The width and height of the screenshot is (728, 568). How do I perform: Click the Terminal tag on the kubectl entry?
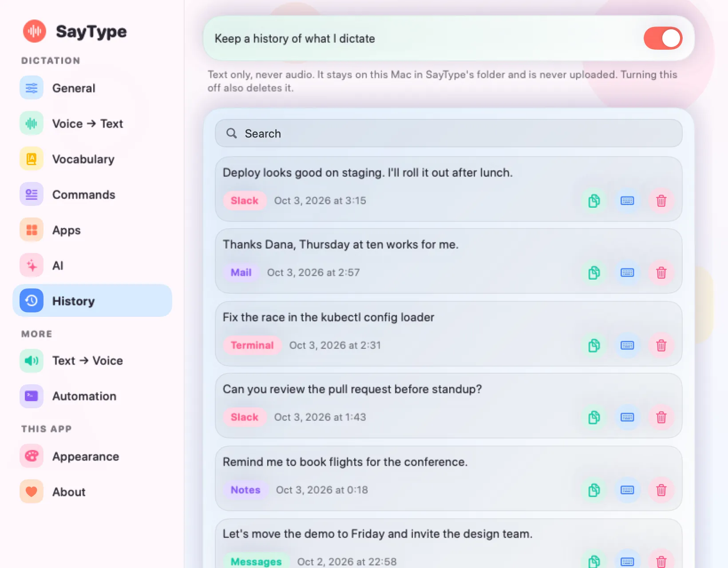pos(252,345)
